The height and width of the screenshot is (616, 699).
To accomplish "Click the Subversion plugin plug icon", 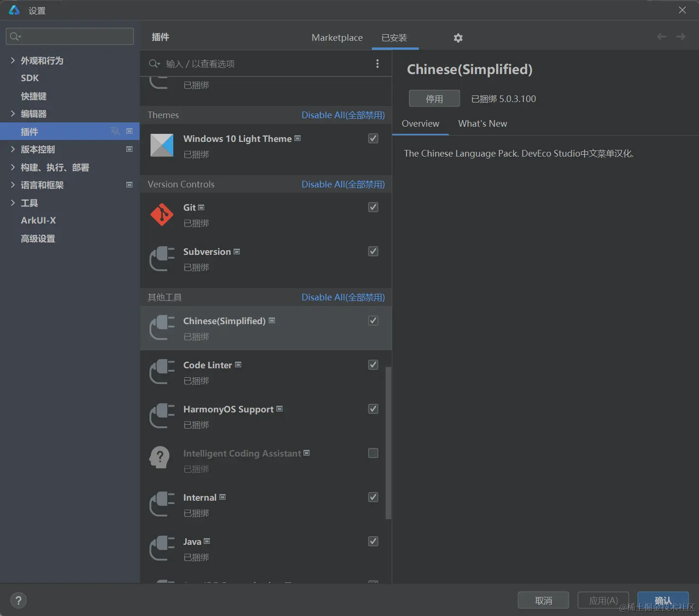I will 162,259.
